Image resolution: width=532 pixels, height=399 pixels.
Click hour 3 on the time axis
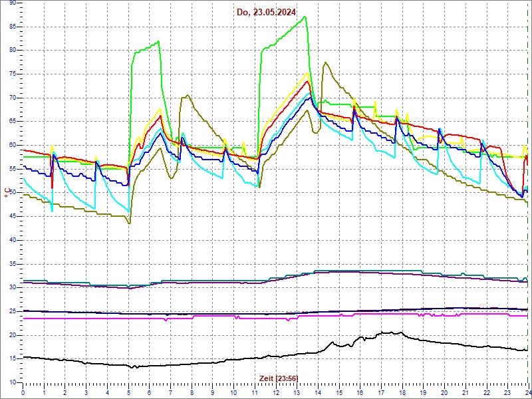tap(86, 392)
